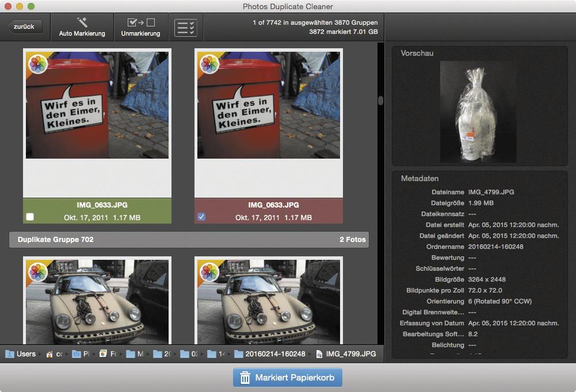The height and width of the screenshot is (392, 576).
Task: Move marked photos via Markiert Papierkorb
Action: click(x=288, y=377)
